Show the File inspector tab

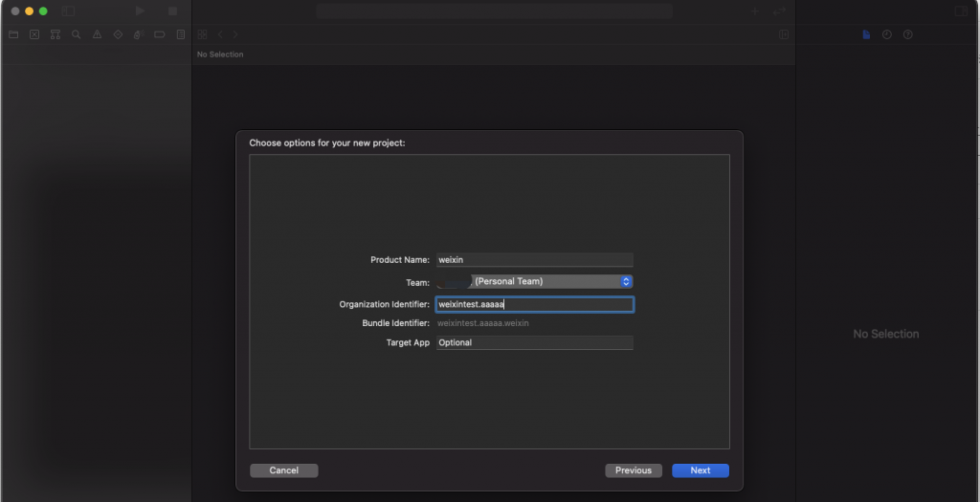pyautogui.click(x=866, y=34)
